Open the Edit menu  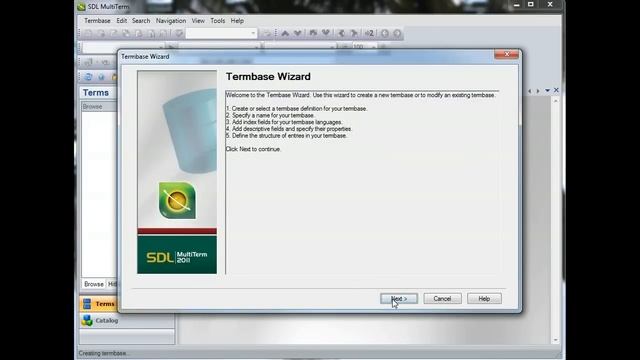coord(122,20)
